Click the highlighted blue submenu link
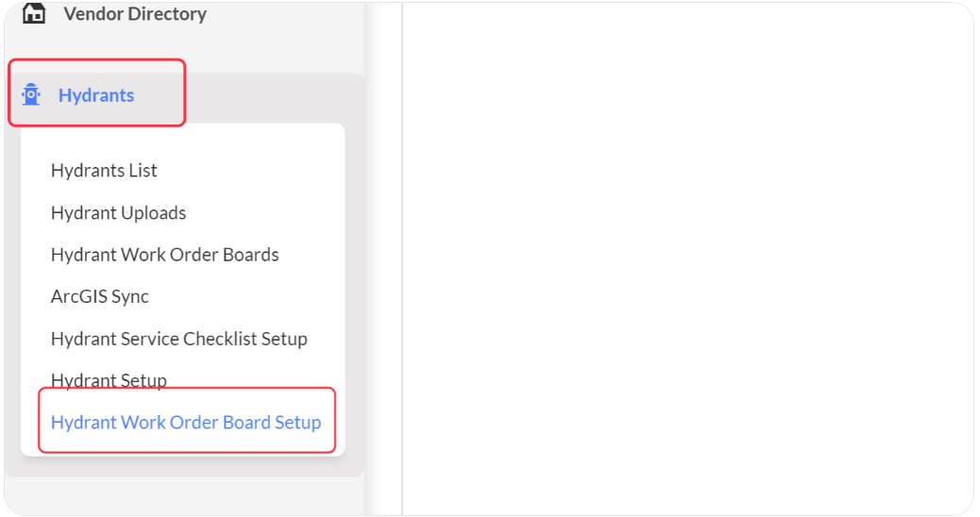The width and height of the screenshot is (980, 517). pos(186,422)
